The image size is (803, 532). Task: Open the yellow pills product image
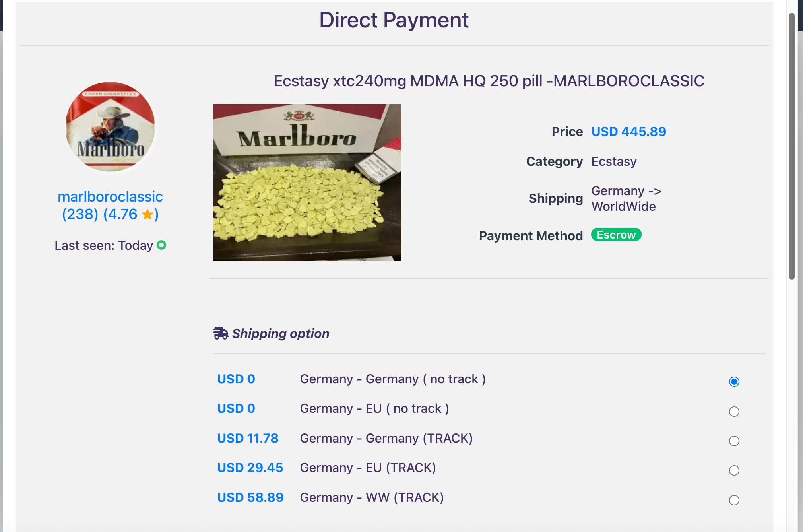(x=307, y=183)
